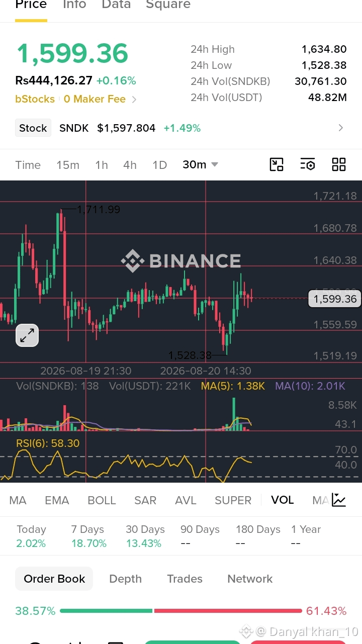Enable the BOLL indicator
The width and height of the screenshot is (362, 644).
coord(102,500)
